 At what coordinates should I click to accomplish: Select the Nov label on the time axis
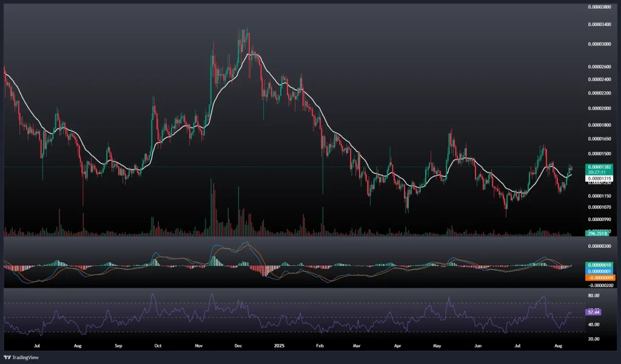point(198,346)
